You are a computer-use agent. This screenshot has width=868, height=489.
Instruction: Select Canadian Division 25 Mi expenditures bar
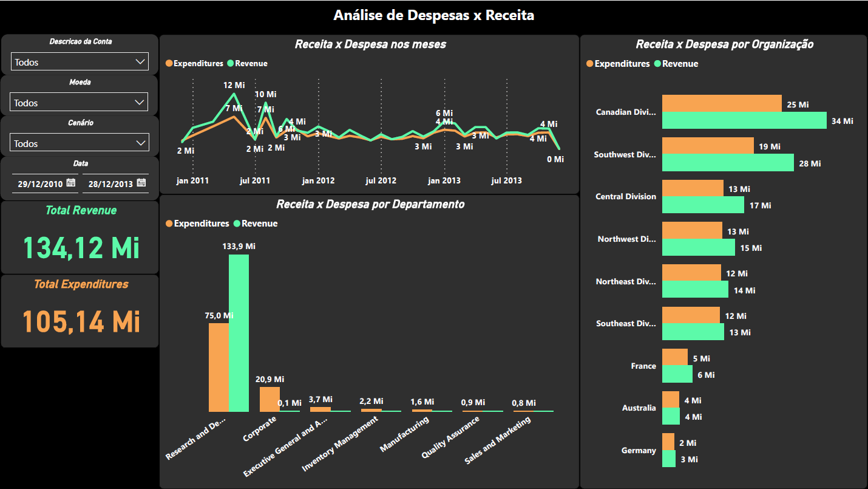click(x=722, y=103)
